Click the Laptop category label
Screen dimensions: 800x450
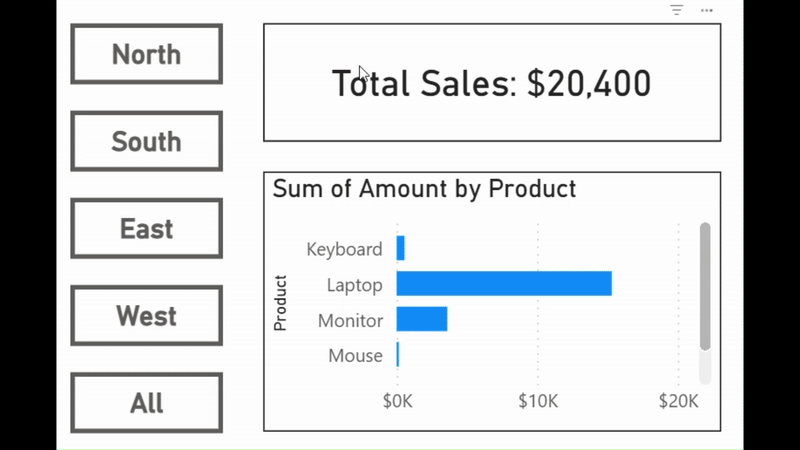(x=354, y=285)
